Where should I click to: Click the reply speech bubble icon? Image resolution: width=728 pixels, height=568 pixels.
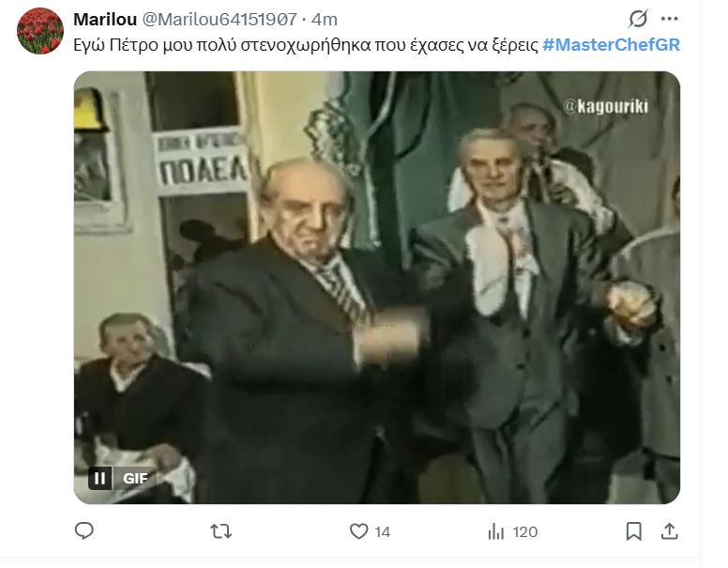coord(84,530)
